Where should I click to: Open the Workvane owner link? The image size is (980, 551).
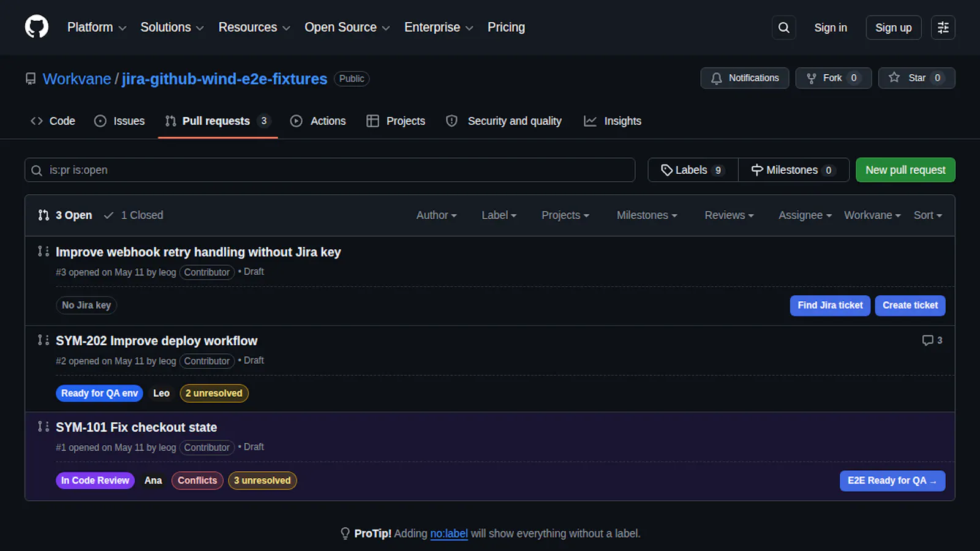[x=77, y=79]
